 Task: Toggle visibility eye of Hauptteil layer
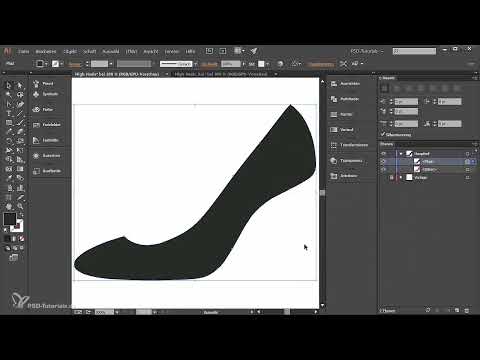pos(383,154)
